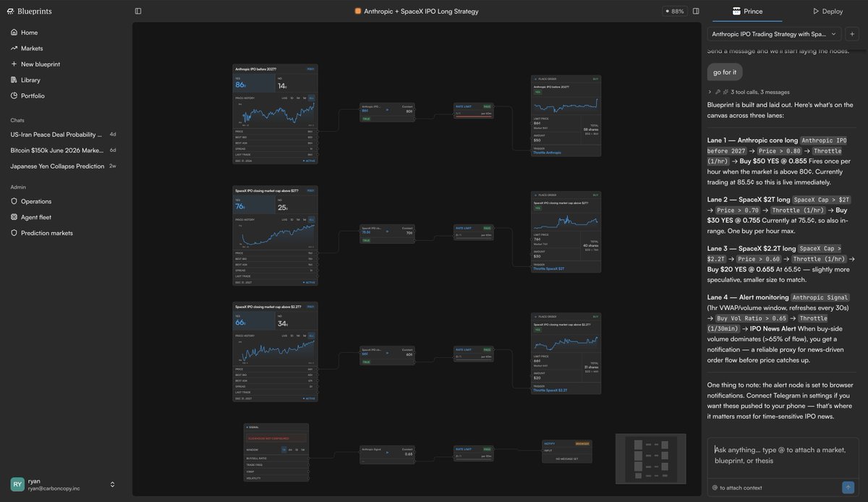This screenshot has height=502, width=868.
Task: Click the Prince agent avatar icon
Action: coord(736,11)
